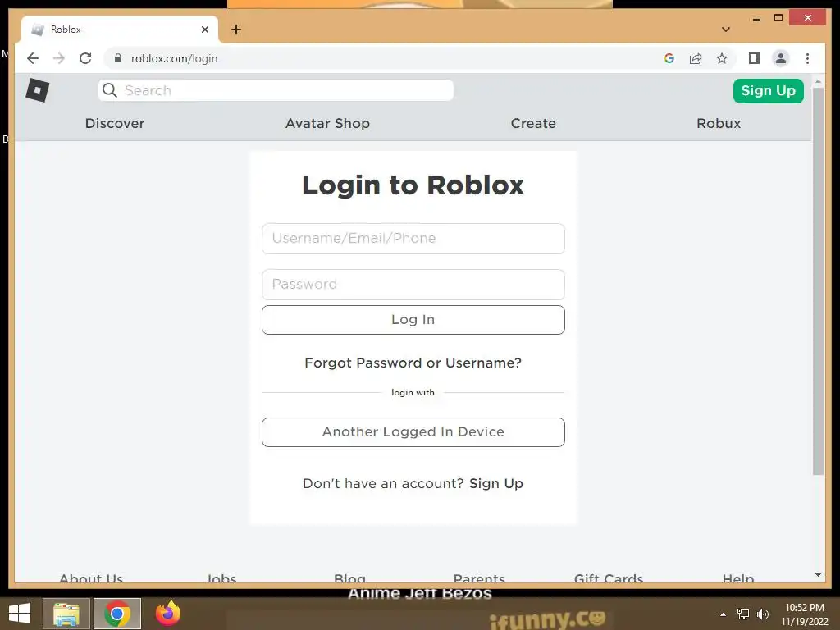The height and width of the screenshot is (630, 840).
Task: Open the Chrome profile avatar
Action: pos(781,58)
